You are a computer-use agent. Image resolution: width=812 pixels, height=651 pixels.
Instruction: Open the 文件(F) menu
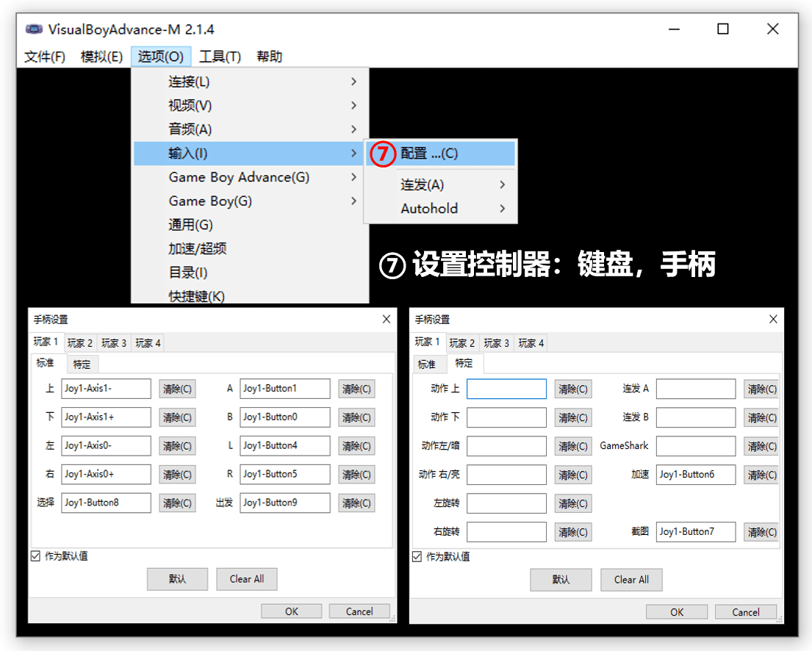[x=44, y=57]
